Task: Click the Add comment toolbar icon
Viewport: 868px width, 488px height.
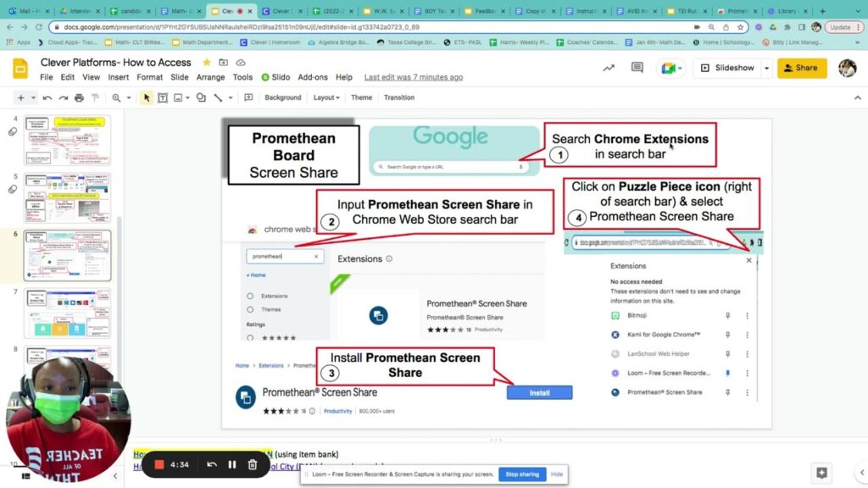Action: pos(248,98)
